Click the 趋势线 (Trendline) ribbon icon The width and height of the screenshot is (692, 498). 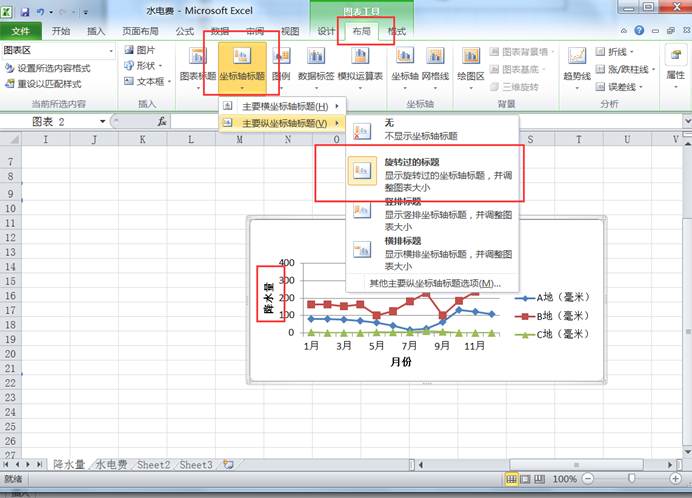pyautogui.click(x=577, y=64)
